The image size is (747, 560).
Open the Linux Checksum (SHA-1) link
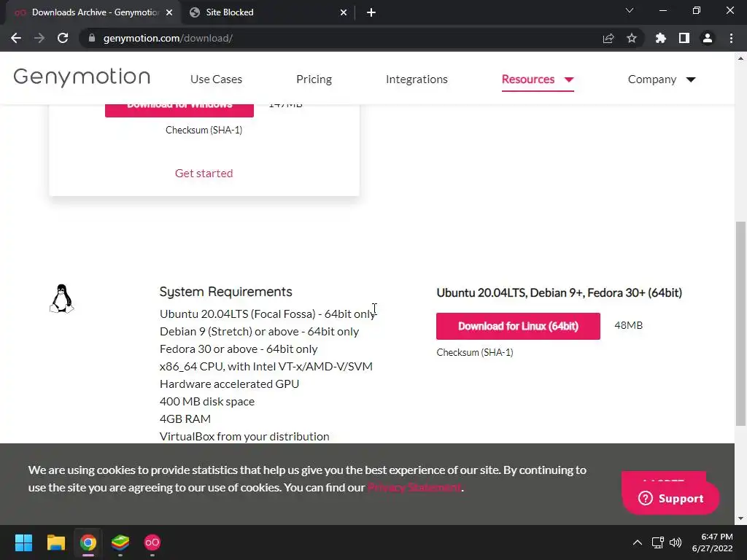click(x=474, y=352)
